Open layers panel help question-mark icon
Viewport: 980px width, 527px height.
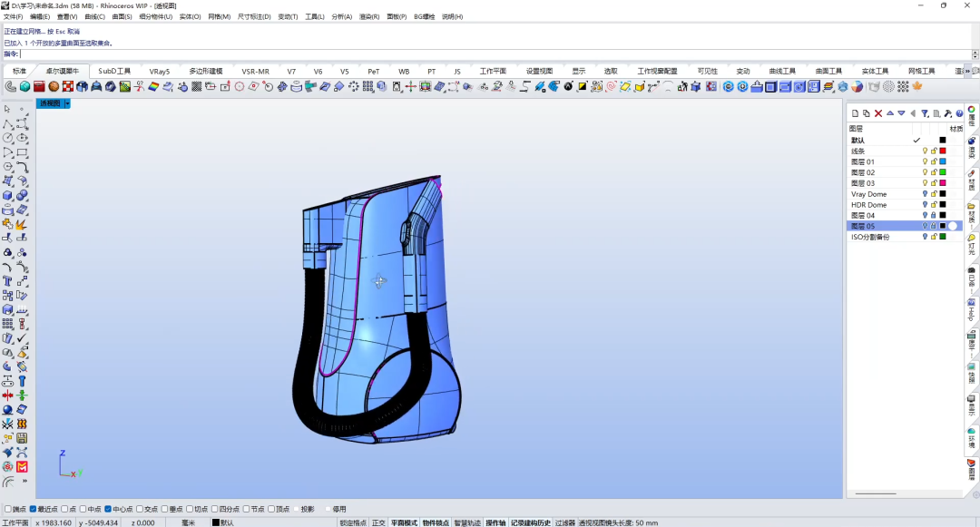click(x=959, y=113)
